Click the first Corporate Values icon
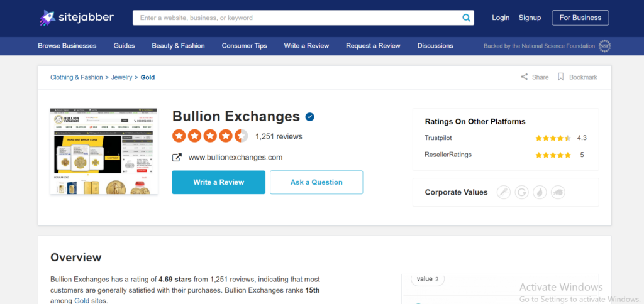The width and height of the screenshot is (644, 304). coord(504,192)
